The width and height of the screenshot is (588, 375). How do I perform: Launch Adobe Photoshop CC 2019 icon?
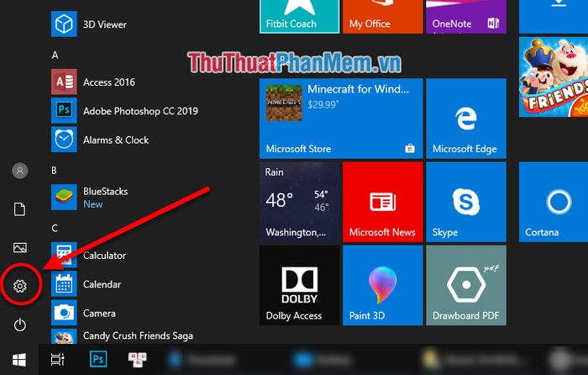pos(64,110)
